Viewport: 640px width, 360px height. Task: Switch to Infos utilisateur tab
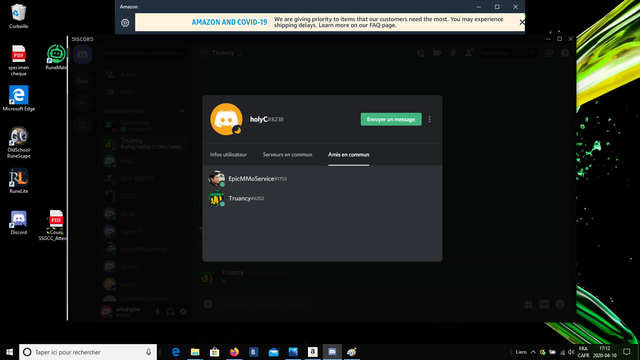[228, 155]
